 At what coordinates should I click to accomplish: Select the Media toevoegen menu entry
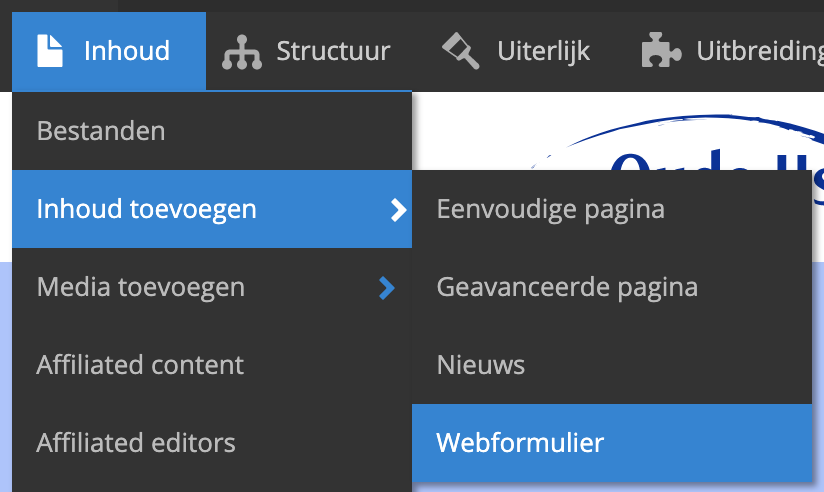coord(141,288)
